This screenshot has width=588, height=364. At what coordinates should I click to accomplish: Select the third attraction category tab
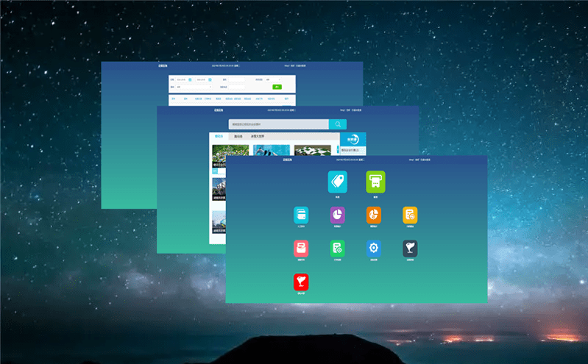pyautogui.click(x=258, y=136)
